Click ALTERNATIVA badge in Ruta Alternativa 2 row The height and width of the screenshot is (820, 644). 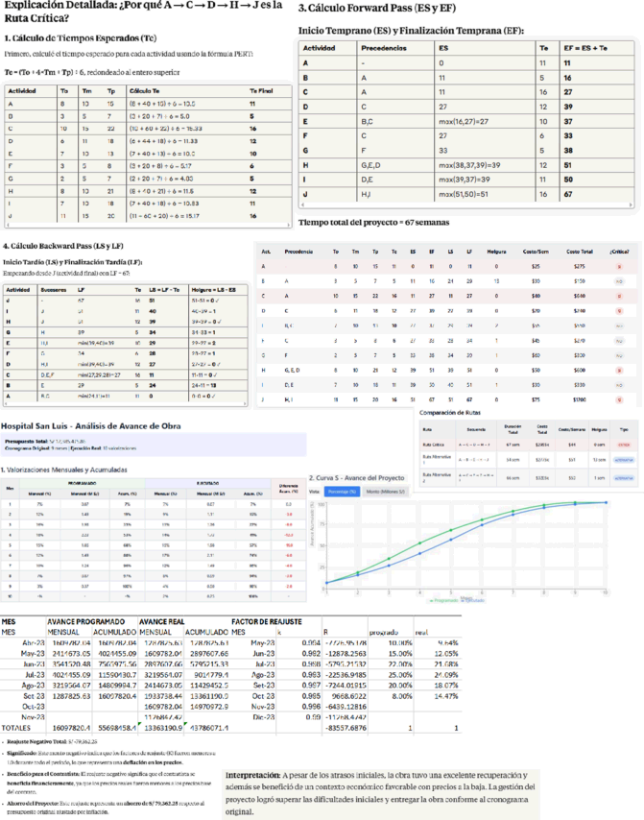coord(624,478)
